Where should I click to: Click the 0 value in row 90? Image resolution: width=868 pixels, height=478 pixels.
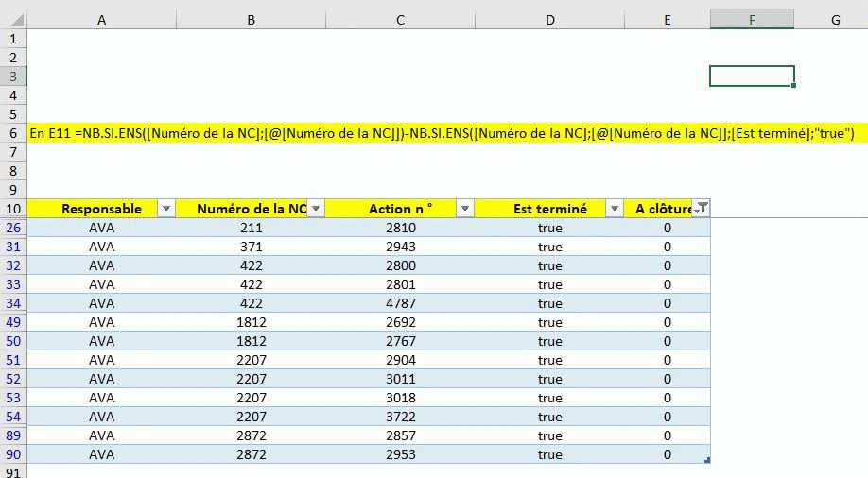click(668, 454)
